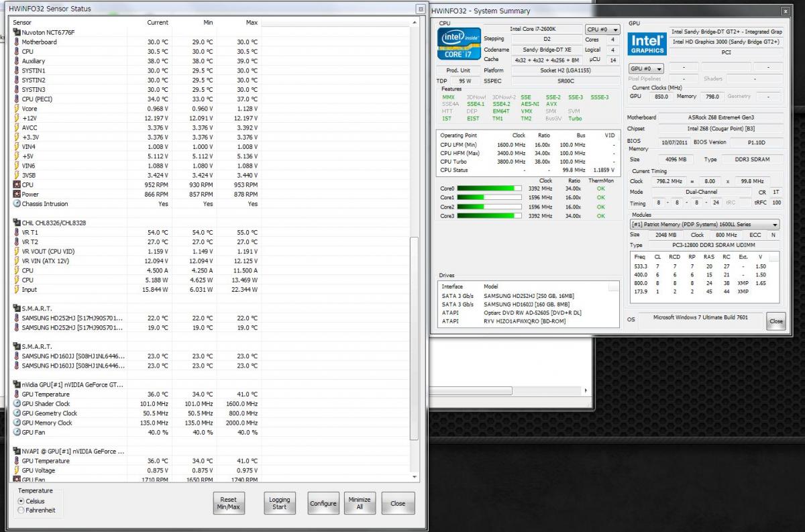Click the clock icon beside GPU Shader Clock
Screen dimensions: 805x532
pos(17,404)
